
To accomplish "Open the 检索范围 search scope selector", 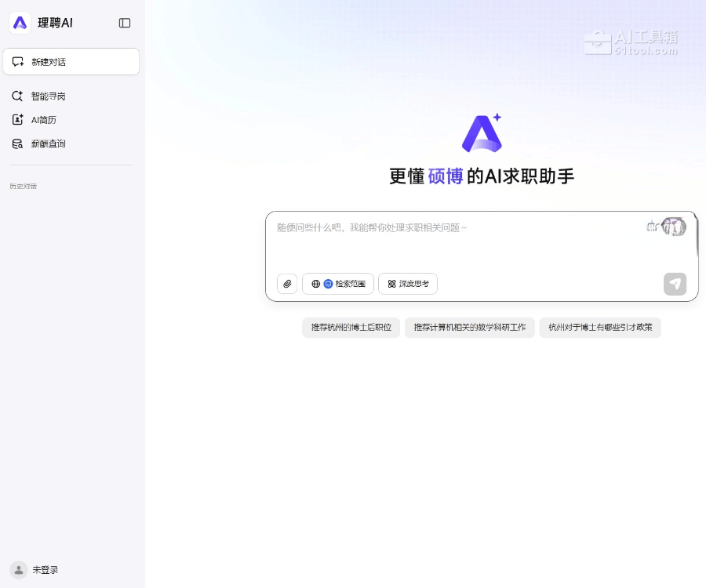I will (x=338, y=284).
